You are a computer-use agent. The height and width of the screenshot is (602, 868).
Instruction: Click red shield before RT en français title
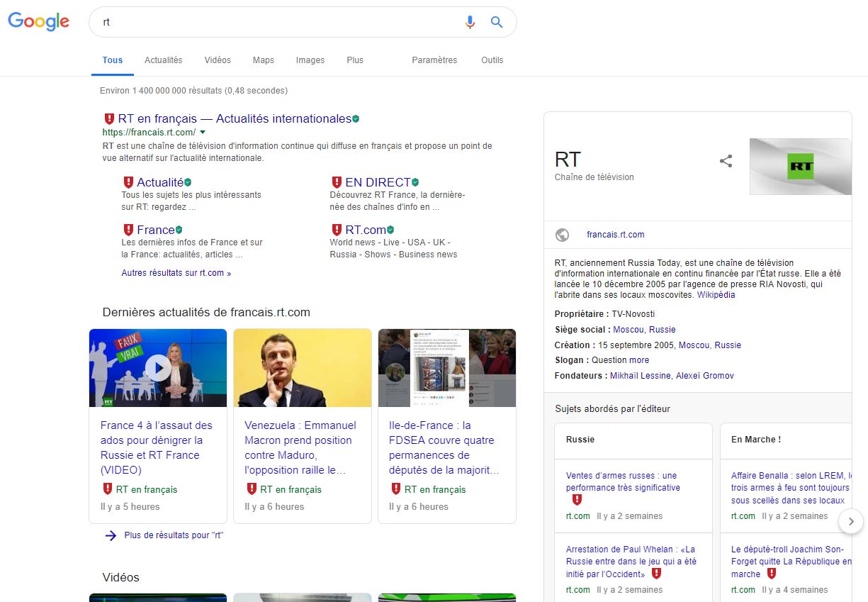[x=109, y=118]
